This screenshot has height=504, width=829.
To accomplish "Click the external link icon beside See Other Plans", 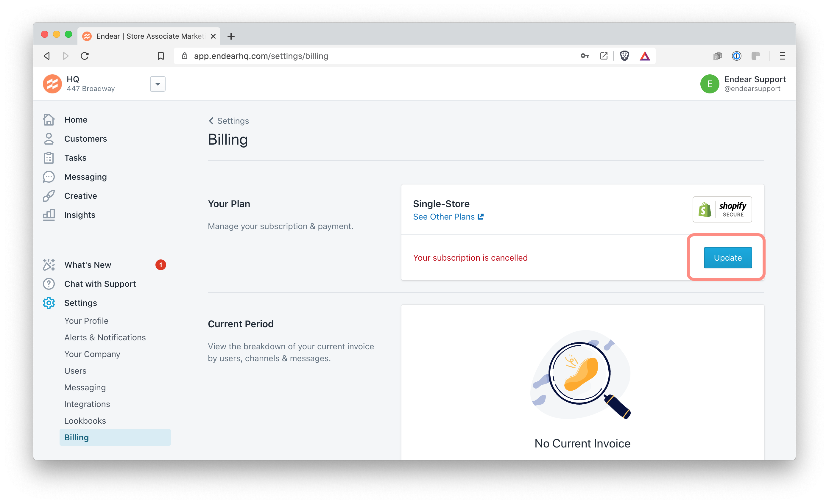I will point(480,217).
